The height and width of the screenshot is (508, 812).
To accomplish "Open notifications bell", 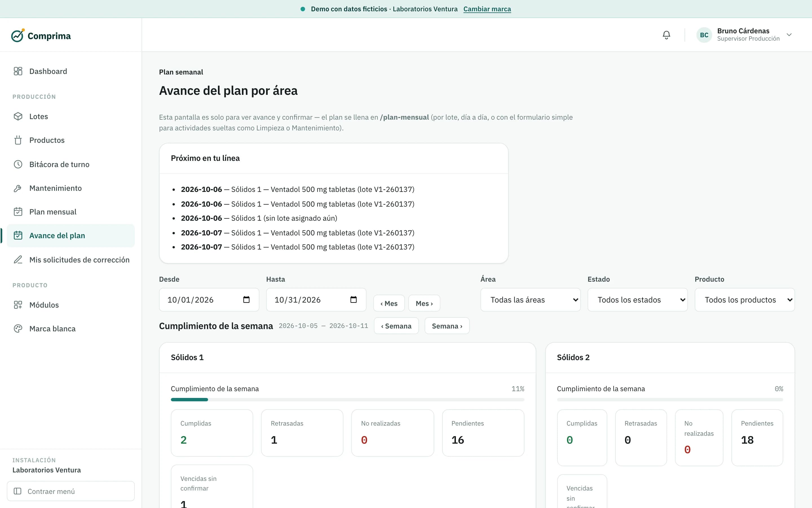I will click(x=667, y=35).
